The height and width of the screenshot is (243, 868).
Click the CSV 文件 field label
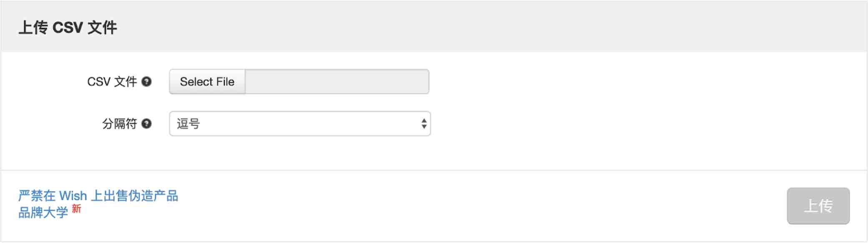pos(112,81)
